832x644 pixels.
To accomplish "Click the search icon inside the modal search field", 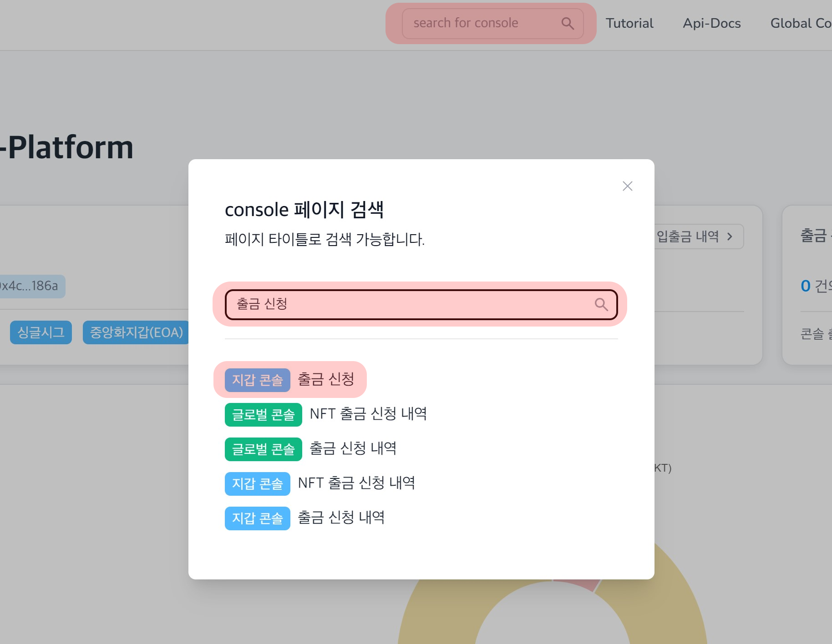I will (x=601, y=304).
